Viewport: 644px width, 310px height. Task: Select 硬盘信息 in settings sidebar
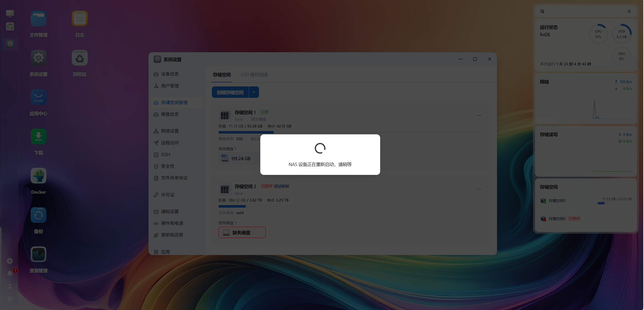tap(170, 114)
